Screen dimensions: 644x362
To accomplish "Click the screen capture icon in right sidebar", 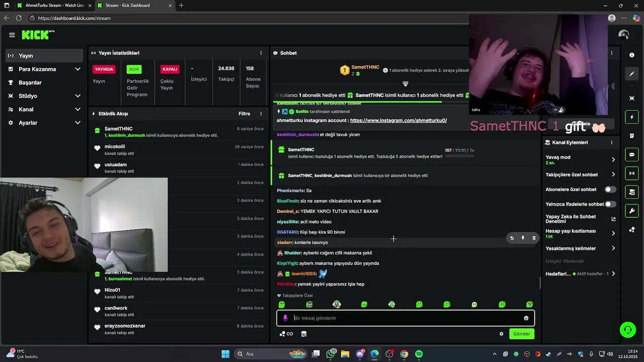I will click(632, 98).
